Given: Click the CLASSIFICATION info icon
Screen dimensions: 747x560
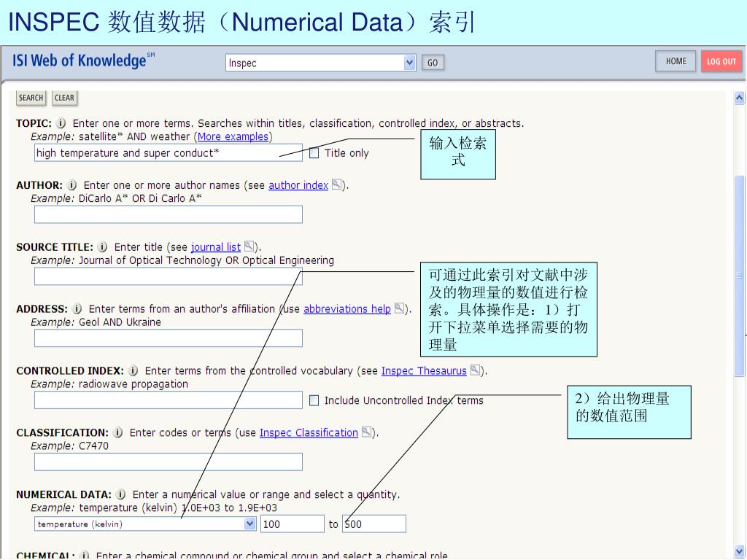Looking at the screenshot, I should coord(117,432).
